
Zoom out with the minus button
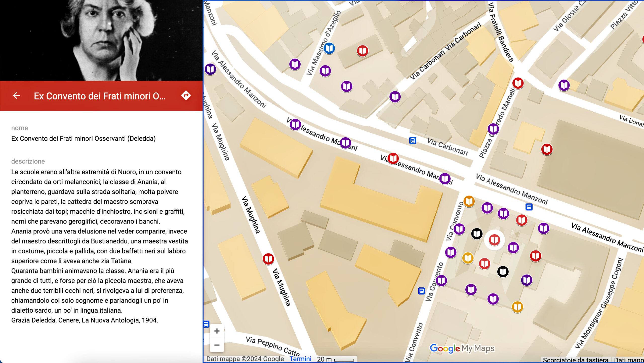217,345
